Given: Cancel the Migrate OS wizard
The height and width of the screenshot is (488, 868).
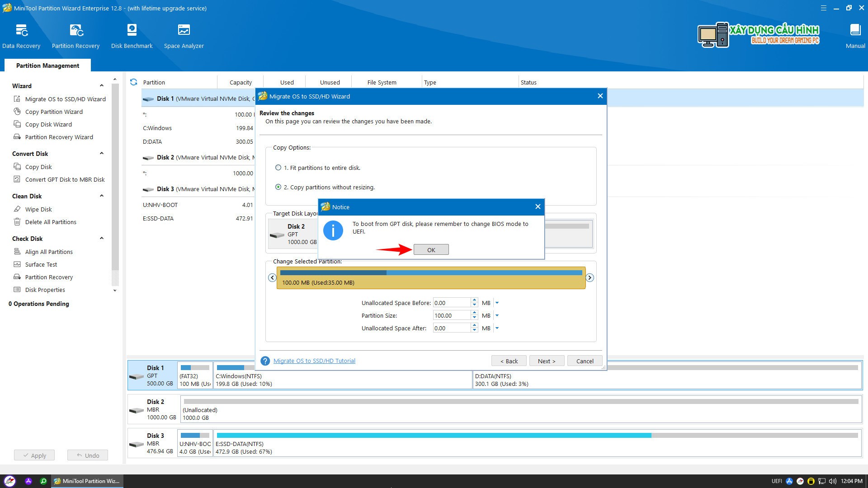Looking at the screenshot, I should [x=585, y=361].
